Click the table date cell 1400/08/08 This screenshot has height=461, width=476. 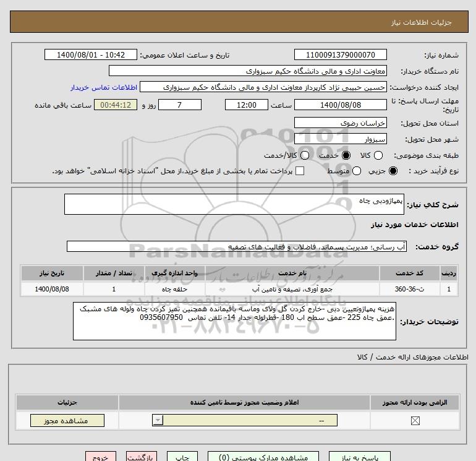tap(52, 289)
